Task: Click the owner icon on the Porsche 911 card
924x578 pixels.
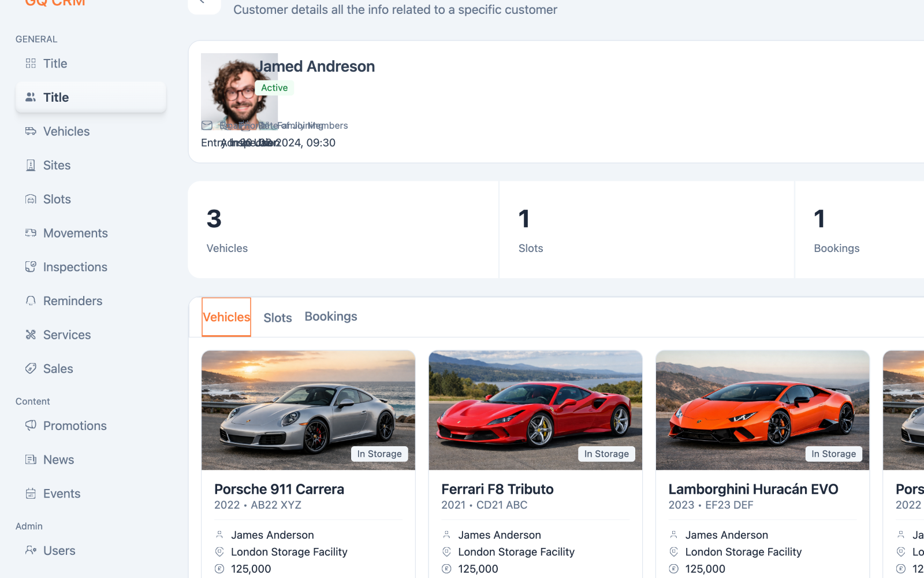Action: (x=219, y=535)
